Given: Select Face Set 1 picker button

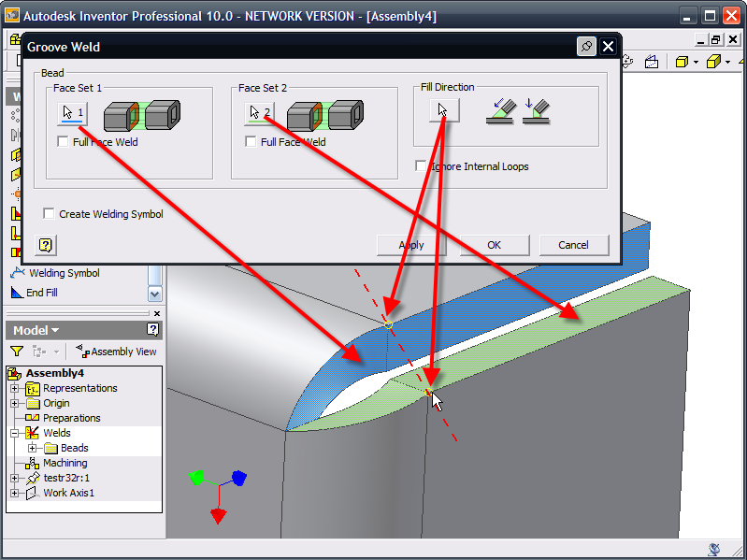Looking at the screenshot, I should pos(72,113).
